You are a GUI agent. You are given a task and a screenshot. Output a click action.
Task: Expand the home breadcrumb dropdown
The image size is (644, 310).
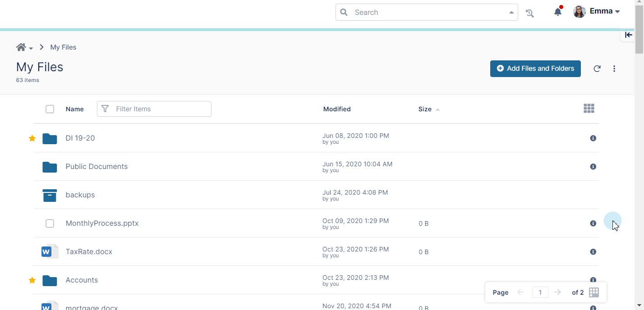31,48
